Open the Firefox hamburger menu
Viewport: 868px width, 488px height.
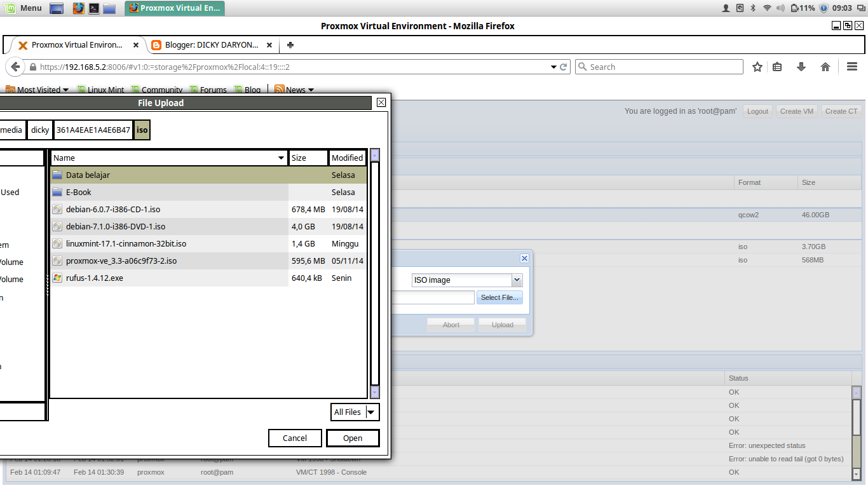pos(852,67)
